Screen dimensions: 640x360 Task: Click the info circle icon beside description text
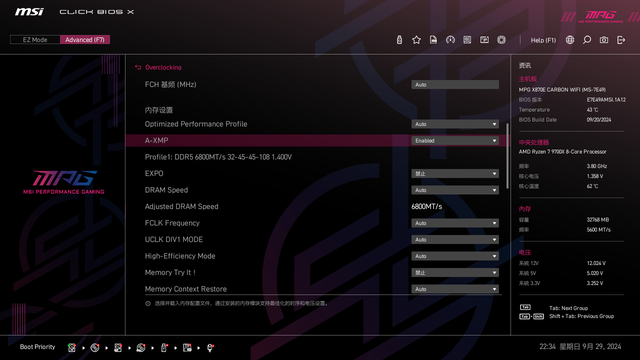pyautogui.click(x=148, y=304)
